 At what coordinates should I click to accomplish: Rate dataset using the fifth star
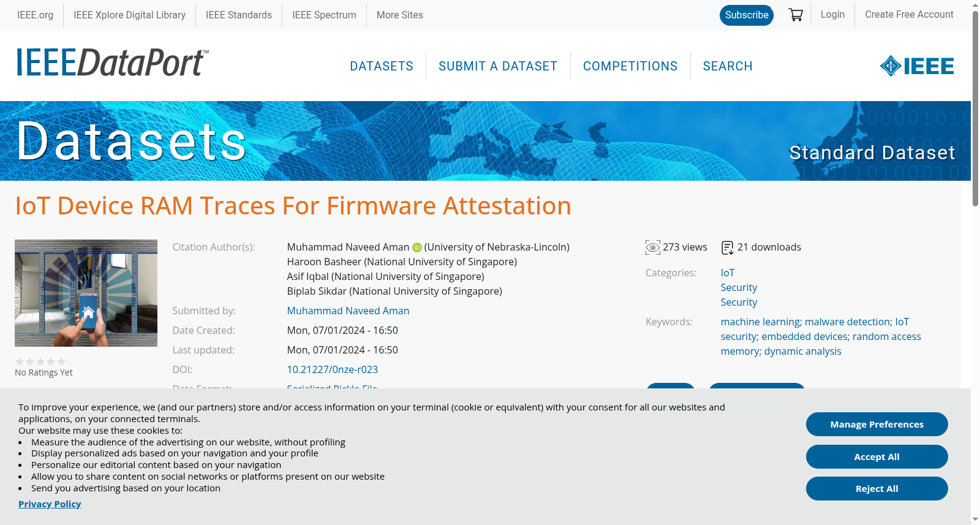(61, 361)
